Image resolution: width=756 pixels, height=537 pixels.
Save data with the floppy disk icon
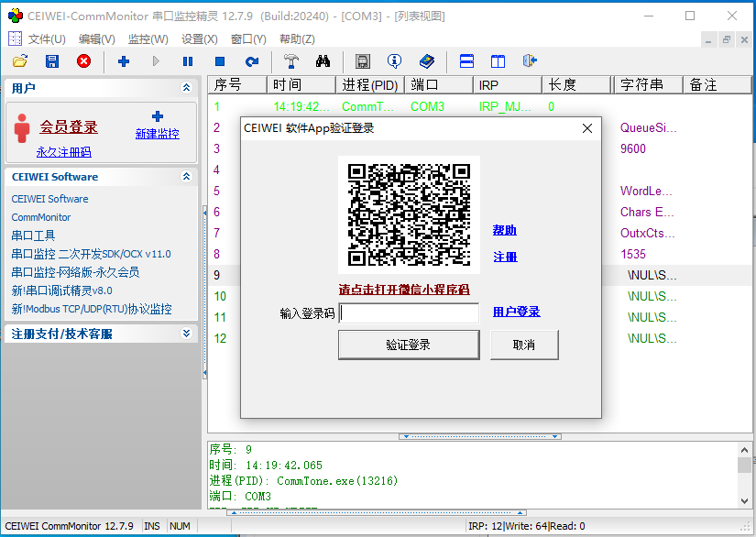point(52,61)
